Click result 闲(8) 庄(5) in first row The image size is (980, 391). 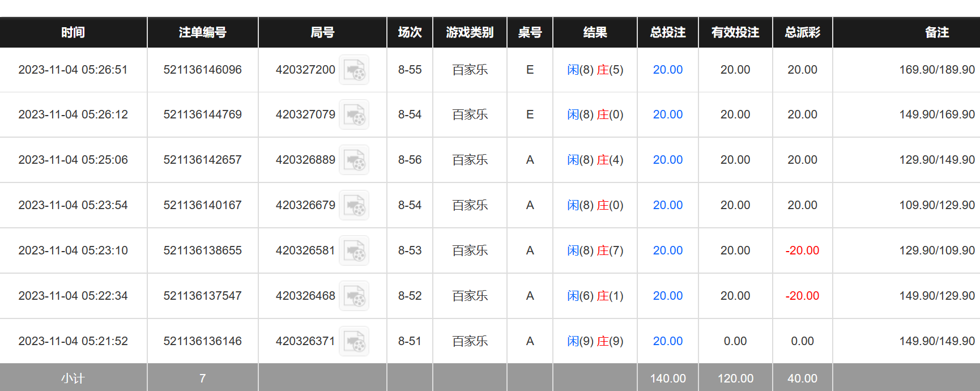coord(595,70)
